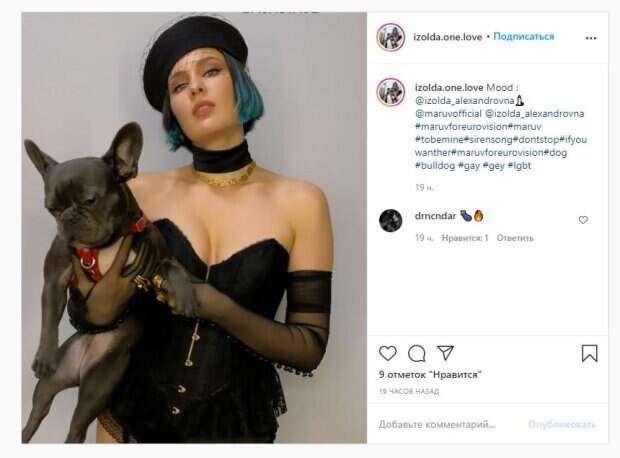The image size is (620, 458).
Task: Open dmcndar username link
Action: pos(435,216)
